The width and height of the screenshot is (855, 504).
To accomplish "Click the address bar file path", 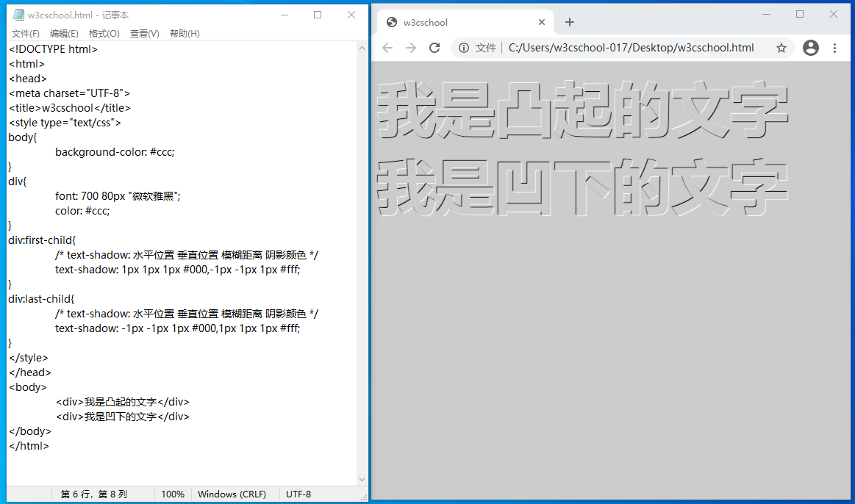I will (631, 48).
